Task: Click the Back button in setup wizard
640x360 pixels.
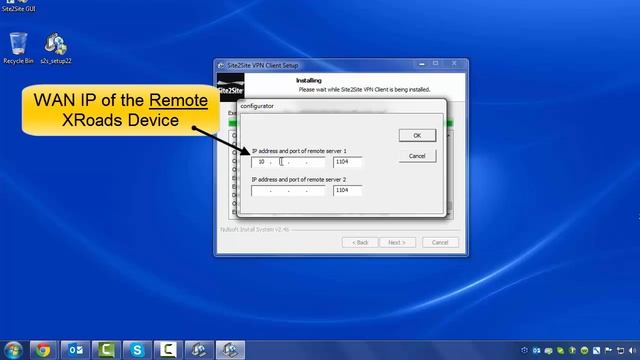Action: click(360, 242)
